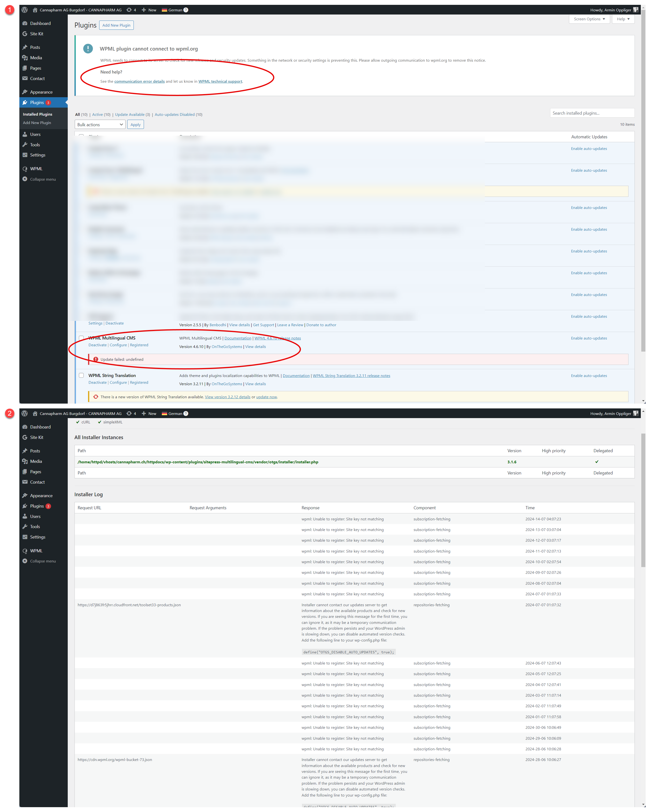Click the Users icon in the Plugins page sidebar
Viewport: 665px width, 812px height.
[25, 134]
